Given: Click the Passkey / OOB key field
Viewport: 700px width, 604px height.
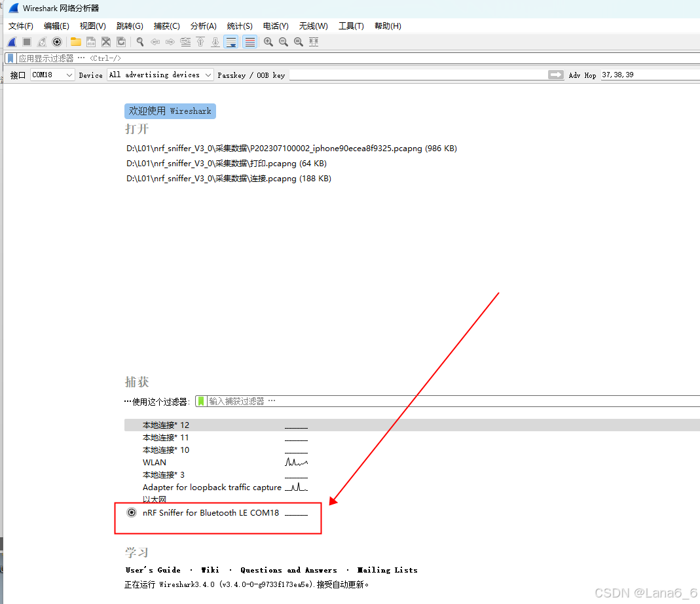Looking at the screenshot, I should (x=418, y=75).
